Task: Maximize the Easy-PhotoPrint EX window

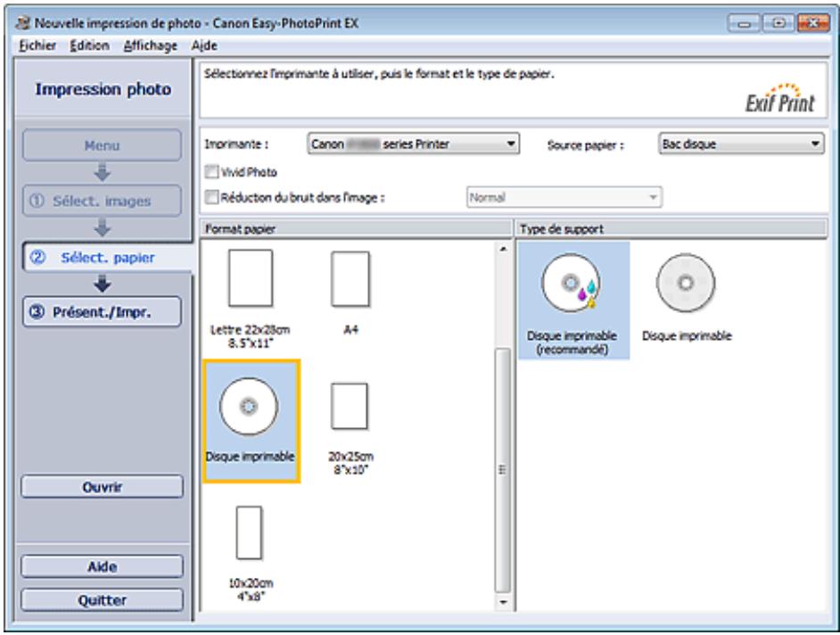Action: 778,23
